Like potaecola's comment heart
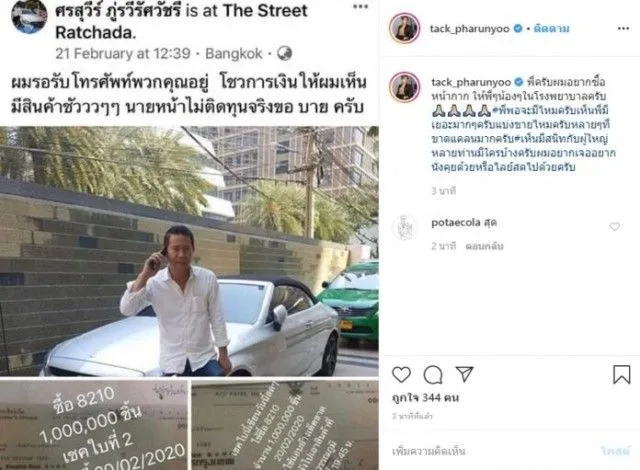640x470 pixels. coord(615,226)
